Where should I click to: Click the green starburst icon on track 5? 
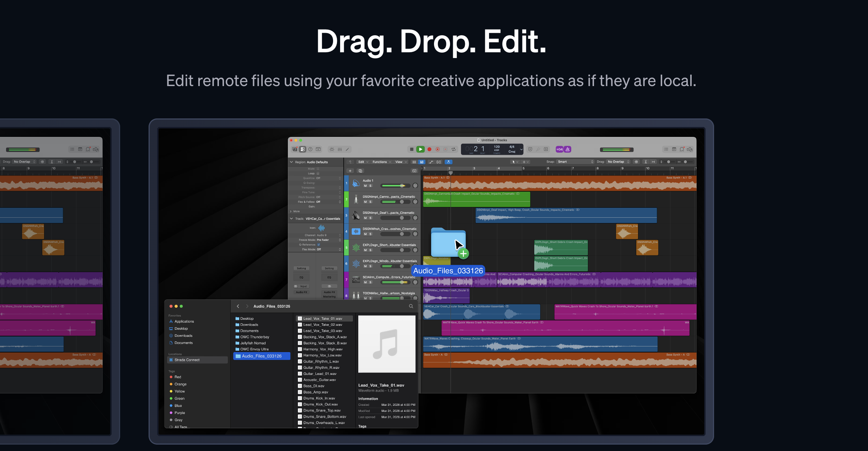356,248
